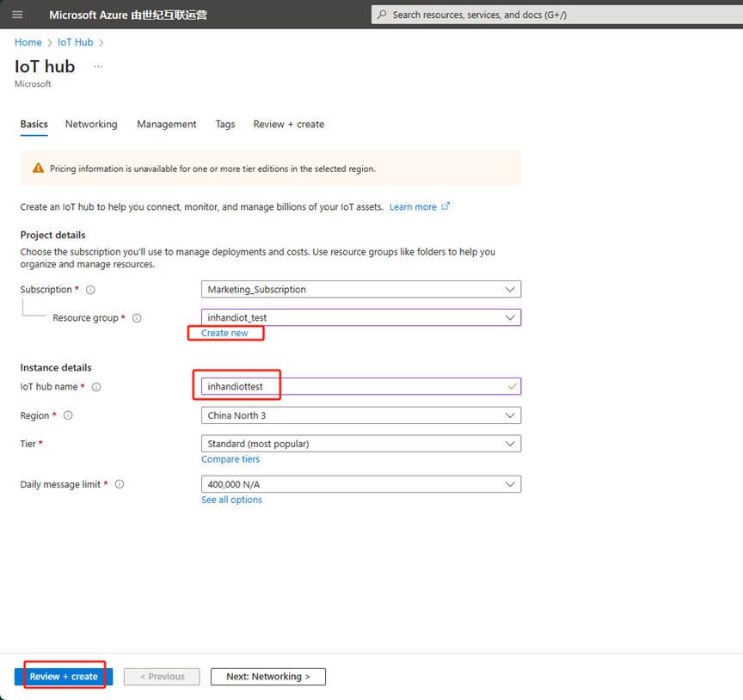Switch to the Management tab

tap(166, 125)
